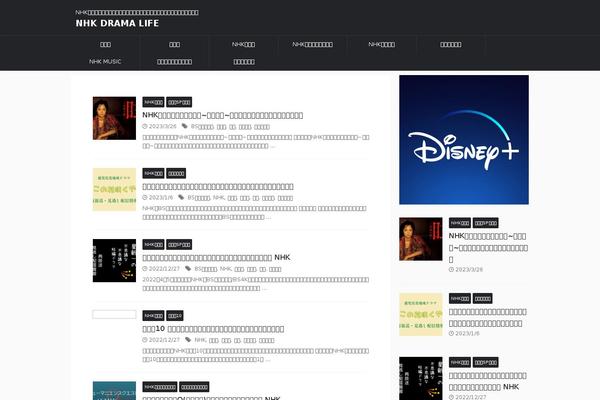Open sidebar article title ending with 'NHK'
Viewport: 600px width, 400px height.
coord(488,381)
